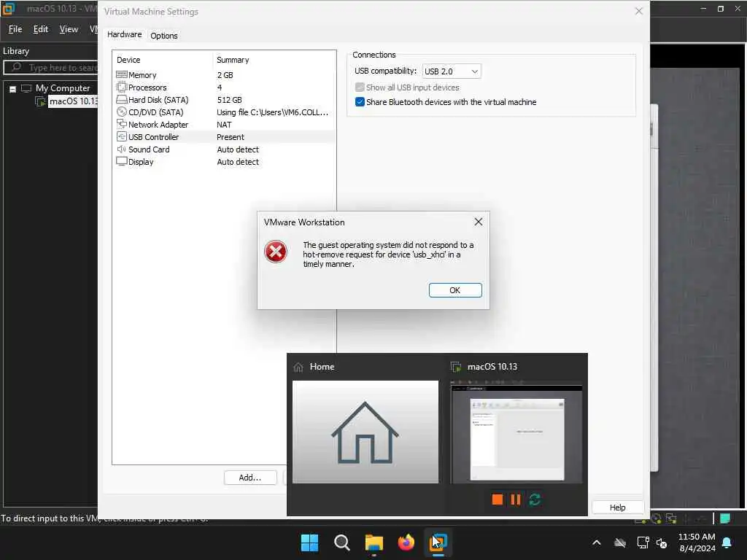Click the taskbar clock and date
The height and width of the screenshot is (560, 747).
coord(697,542)
